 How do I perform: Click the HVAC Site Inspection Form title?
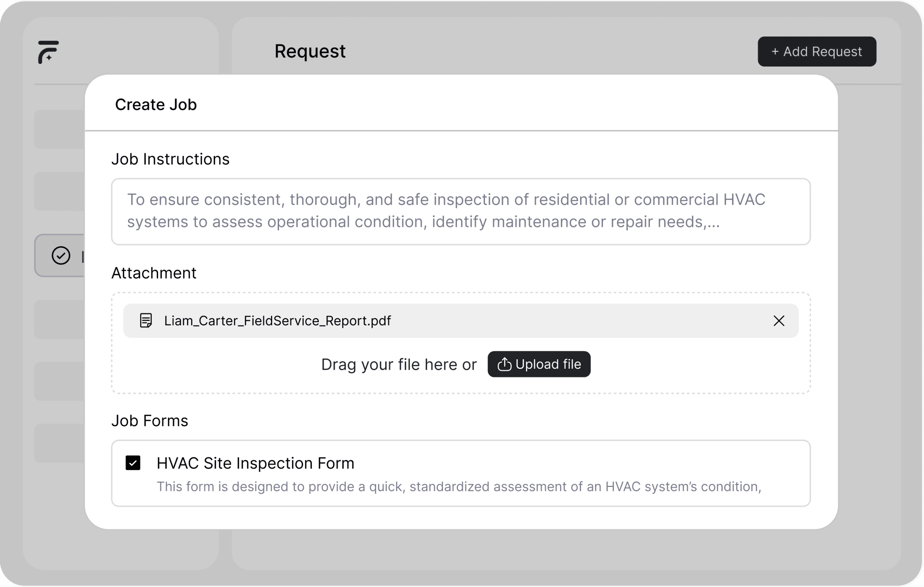coord(255,463)
